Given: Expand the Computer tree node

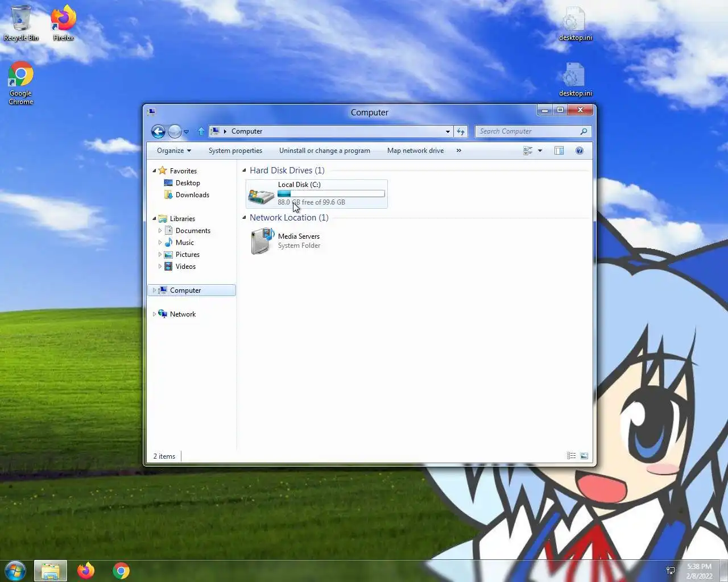Looking at the screenshot, I should click(x=154, y=290).
